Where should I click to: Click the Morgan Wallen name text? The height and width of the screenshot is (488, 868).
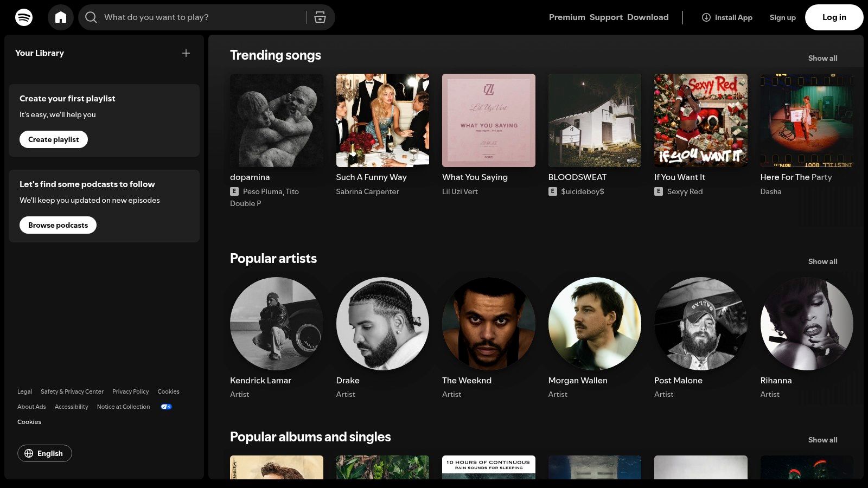pos(578,381)
